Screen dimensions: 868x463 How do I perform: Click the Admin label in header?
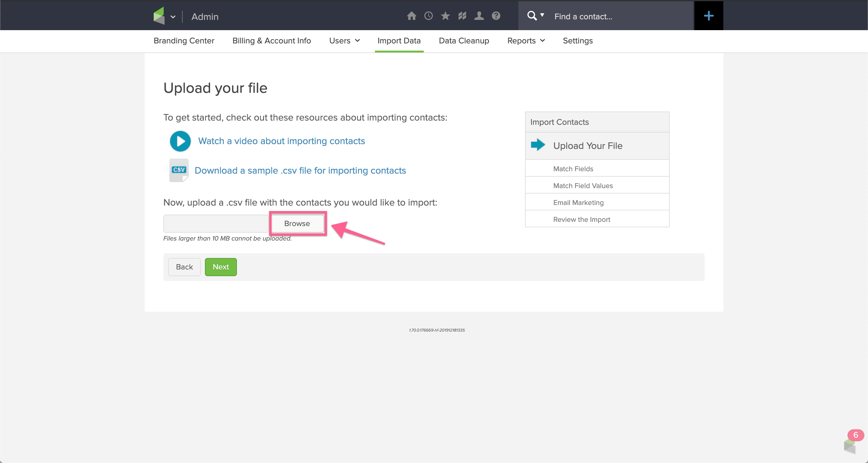click(205, 17)
